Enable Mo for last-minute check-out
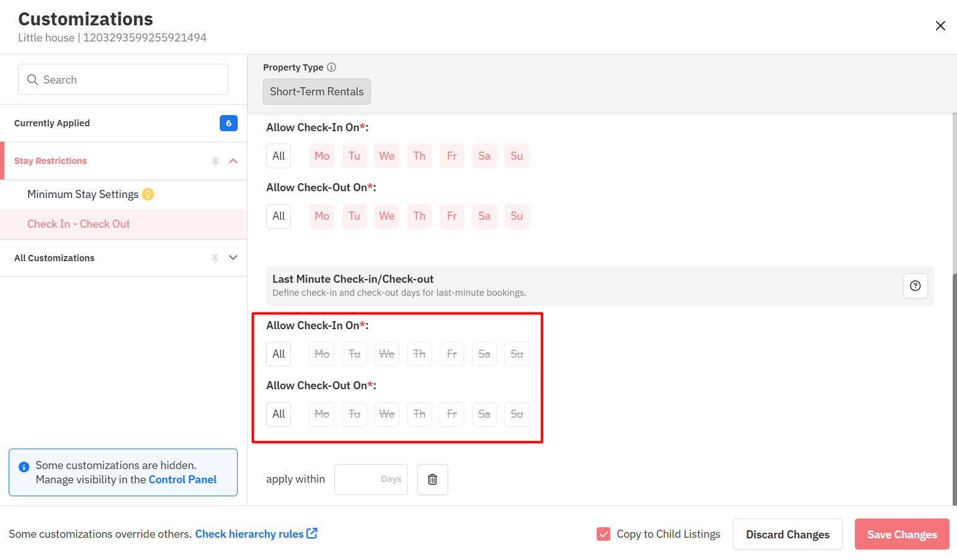The image size is (957, 560). [x=322, y=414]
